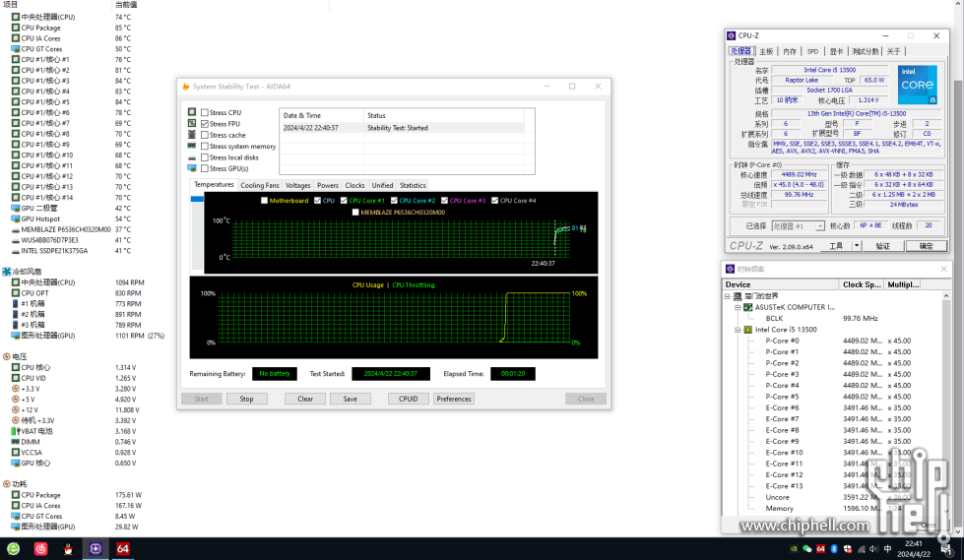The width and height of the screenshot is (964, 560).
Task: Click the VBAT battery icon
Action: click(16, 431)
